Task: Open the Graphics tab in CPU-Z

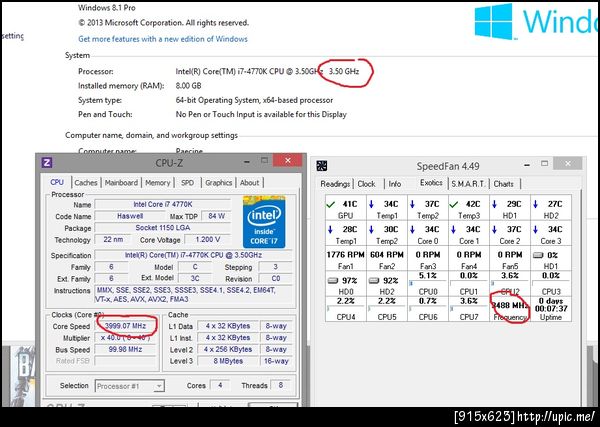Action: 218,183
